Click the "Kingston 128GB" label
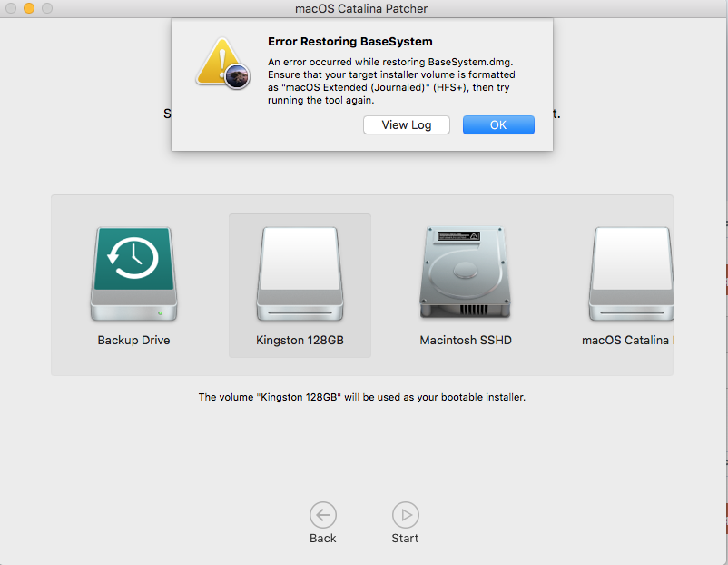Viewport: 728px width, 565px height. click(300, 340)
